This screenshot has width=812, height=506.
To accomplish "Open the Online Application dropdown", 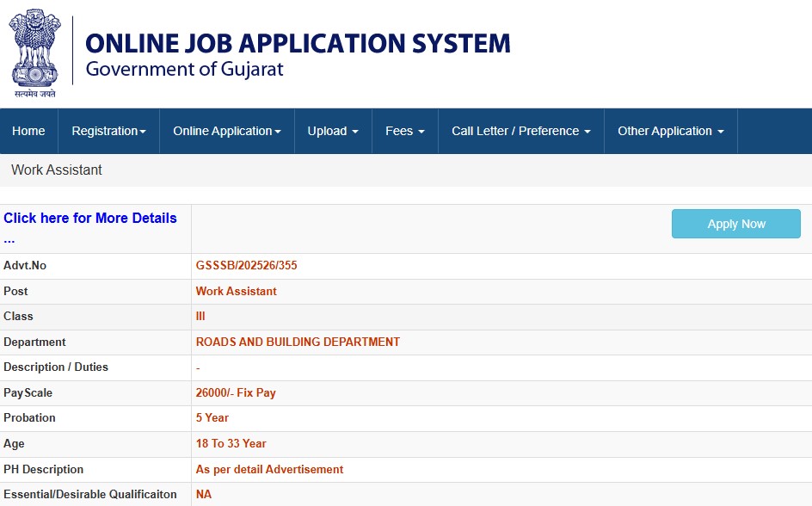I will coord(225,131).
